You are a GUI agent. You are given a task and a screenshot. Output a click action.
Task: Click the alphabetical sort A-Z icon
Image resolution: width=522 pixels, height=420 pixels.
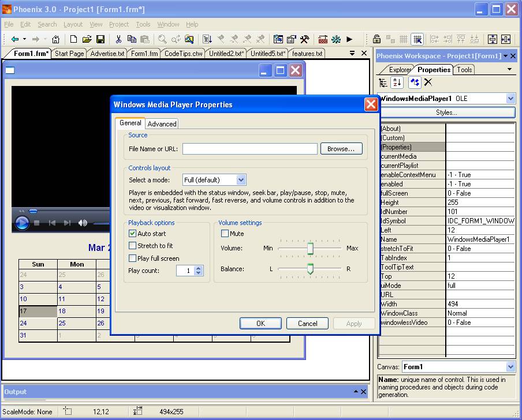[397, 82]
